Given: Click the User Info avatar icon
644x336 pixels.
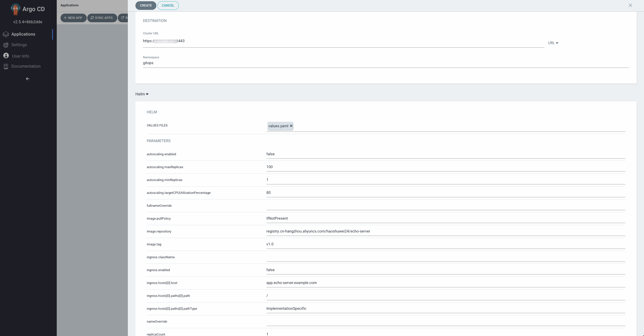Looking at the screenshot, I should [6, 56].
